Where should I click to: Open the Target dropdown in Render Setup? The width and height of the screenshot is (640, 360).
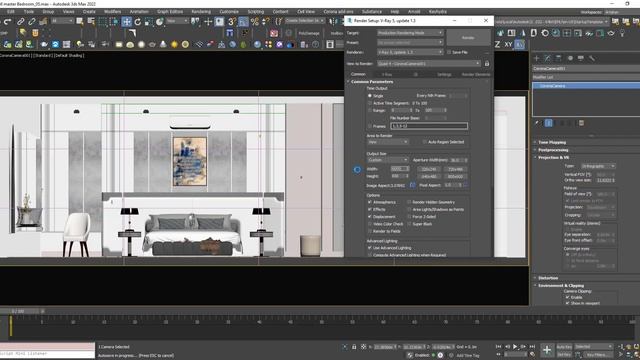click(x=410, y=33)
